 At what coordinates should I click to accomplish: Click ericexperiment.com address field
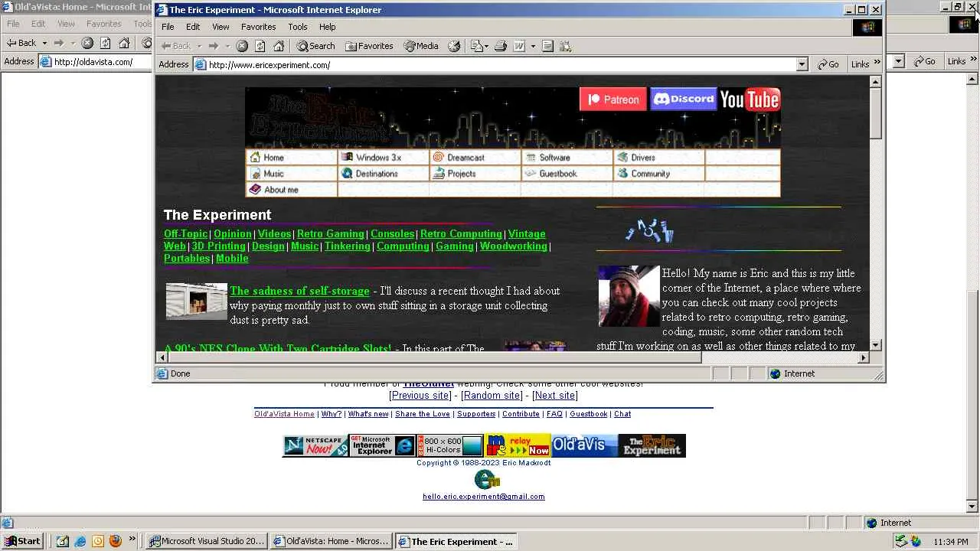(501, 65)
